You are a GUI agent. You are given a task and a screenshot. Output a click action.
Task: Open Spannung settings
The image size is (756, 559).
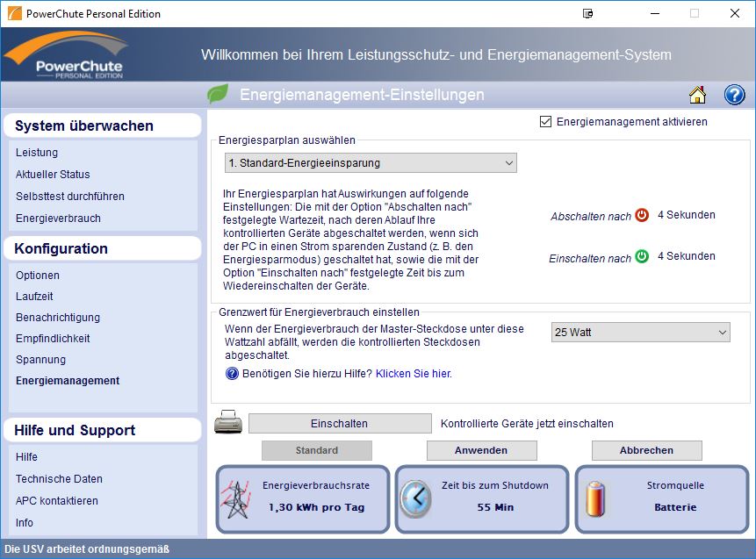point(40,360)
